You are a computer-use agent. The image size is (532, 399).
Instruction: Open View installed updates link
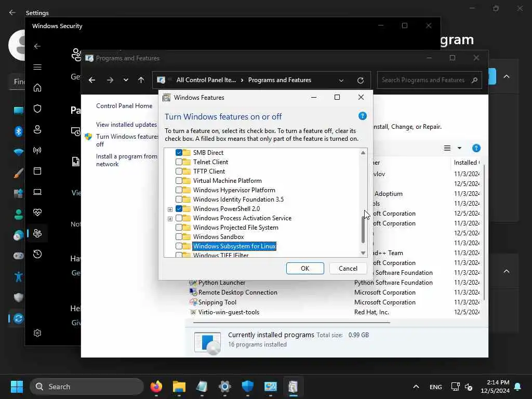pyautogui.click(x=126, y=125)
